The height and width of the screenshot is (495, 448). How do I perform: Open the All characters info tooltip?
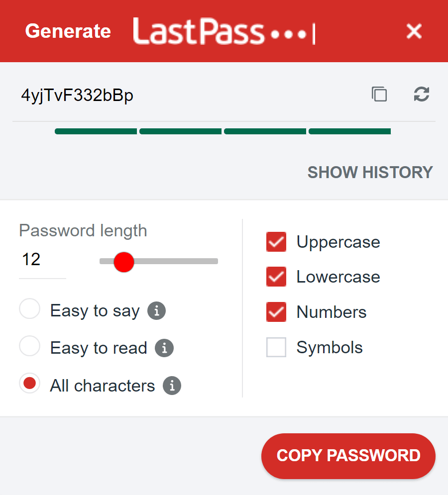coord(172,385)
